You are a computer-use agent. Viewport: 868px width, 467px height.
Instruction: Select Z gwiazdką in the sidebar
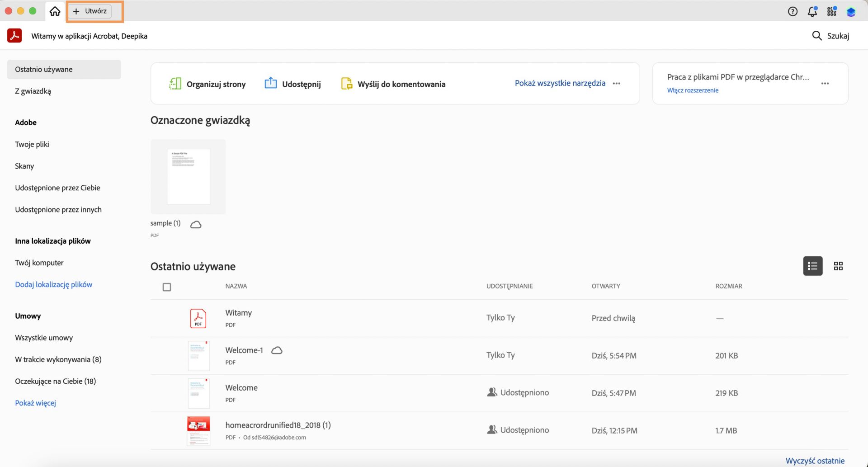pos(33,91)
